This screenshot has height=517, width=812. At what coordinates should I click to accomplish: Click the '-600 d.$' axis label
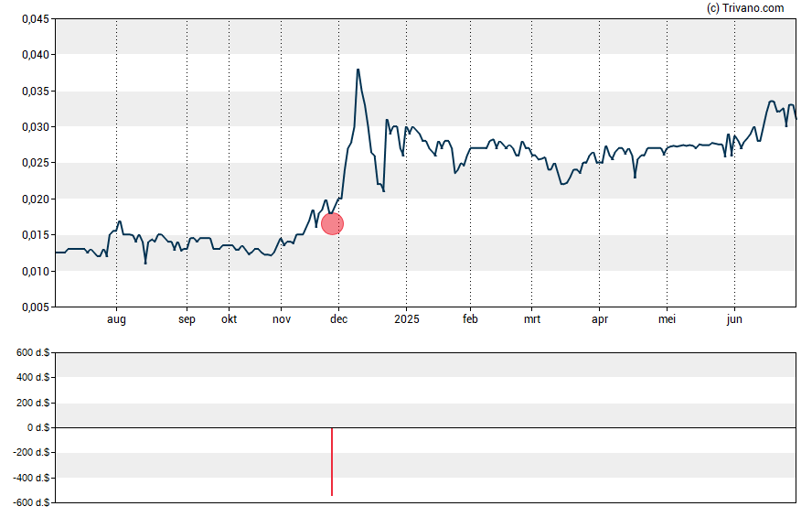32,502
